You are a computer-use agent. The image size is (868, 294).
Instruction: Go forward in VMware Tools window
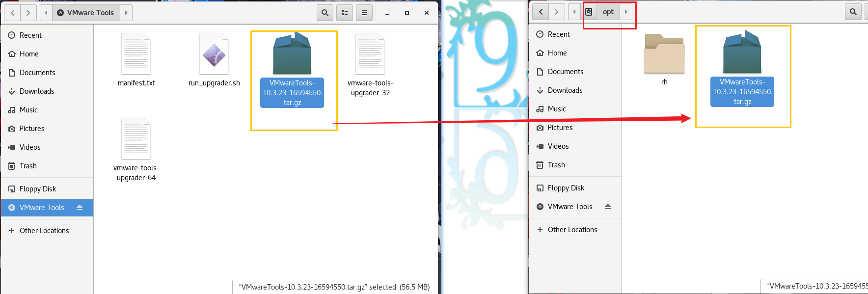click(28, 13)
